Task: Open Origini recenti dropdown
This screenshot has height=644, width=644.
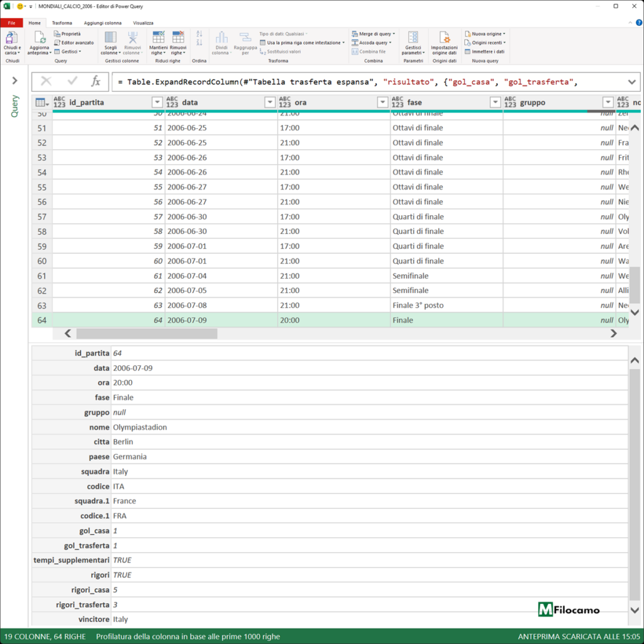Action: click(x=485, y=43)
